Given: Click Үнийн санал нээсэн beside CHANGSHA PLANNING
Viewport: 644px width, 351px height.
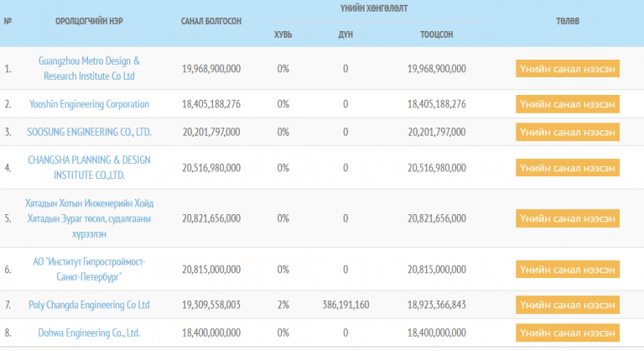Looking at the screenshot, I should coord(568,168).
